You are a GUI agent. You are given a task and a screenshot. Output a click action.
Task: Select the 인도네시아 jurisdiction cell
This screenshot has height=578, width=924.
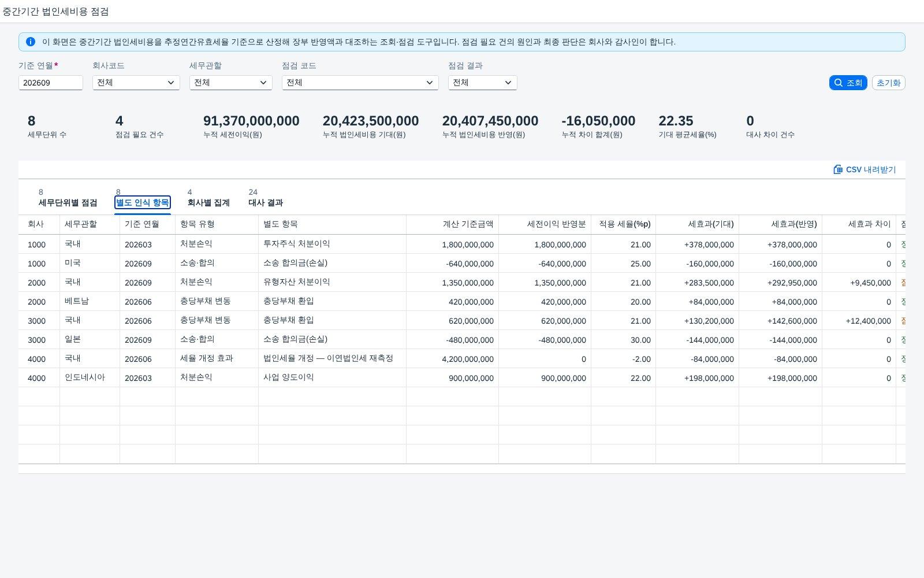click(90, 377)
